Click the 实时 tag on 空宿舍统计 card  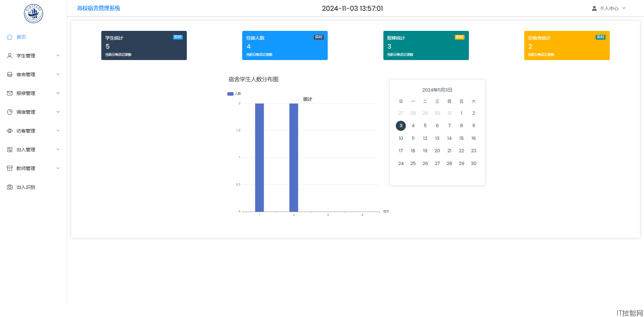pyautogui.click(x=600, y=37)
